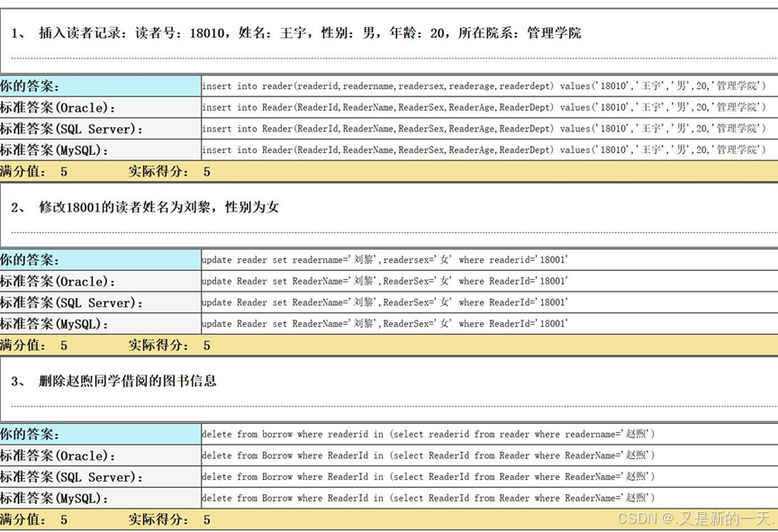Select Oracle standard answer update statement cell
Screen dimensions: 778x532
click(x=384, y=281)
